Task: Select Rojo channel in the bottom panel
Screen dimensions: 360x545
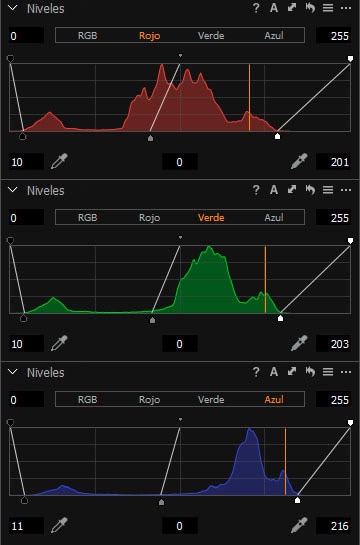Action: 149,400
